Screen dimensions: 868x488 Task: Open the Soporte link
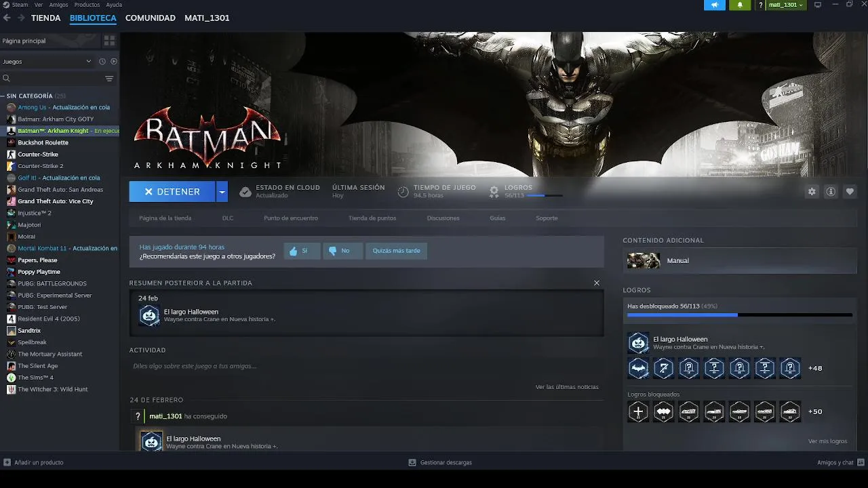(547, 218)
